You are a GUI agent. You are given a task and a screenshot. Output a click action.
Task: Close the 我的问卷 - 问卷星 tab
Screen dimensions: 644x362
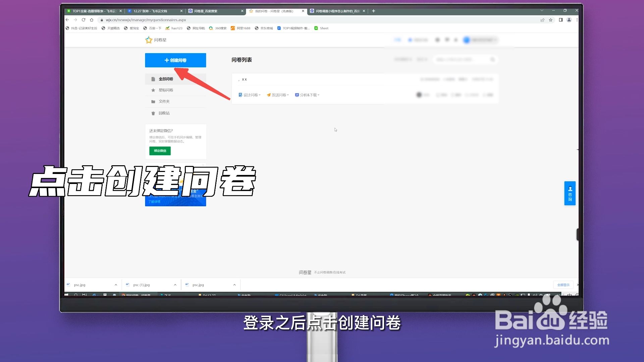click(x=303, y=11)
